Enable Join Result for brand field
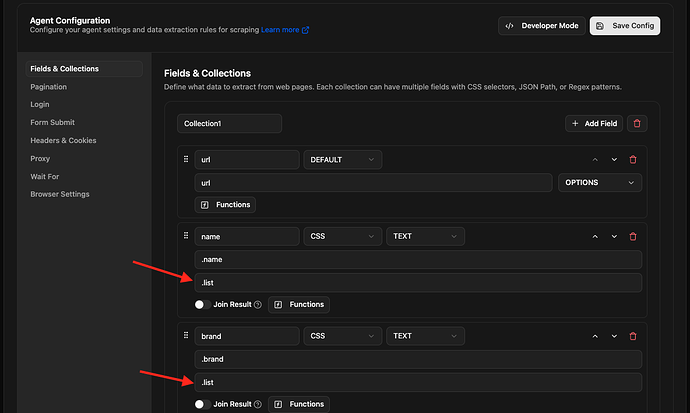690x413 pixels. 202,404
